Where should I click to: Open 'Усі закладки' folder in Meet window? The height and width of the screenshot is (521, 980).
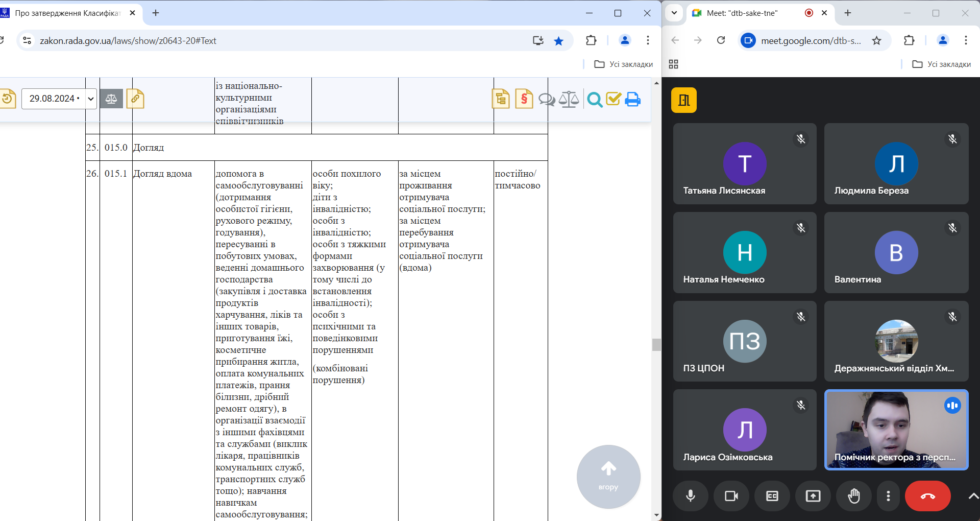click(x=942, y=64)
